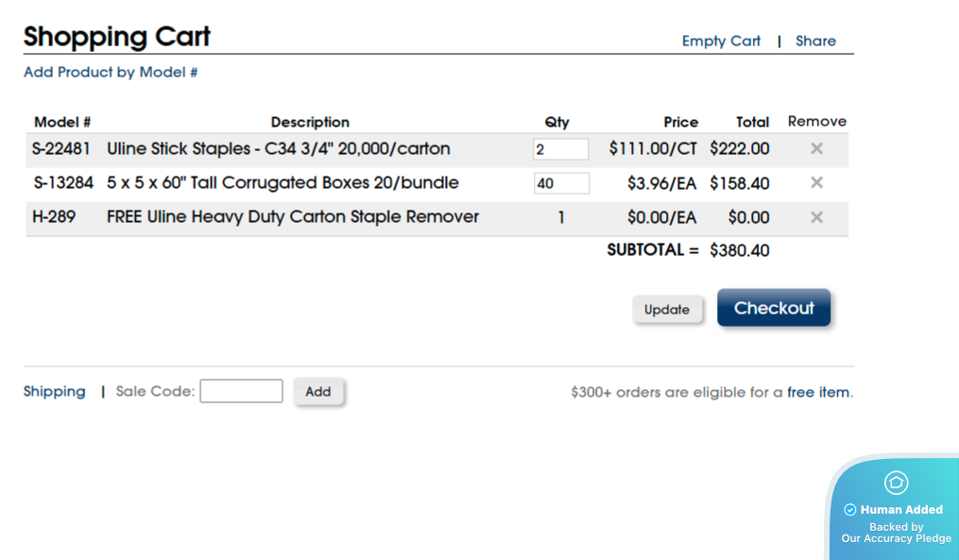Follow the free item link
Viewport: 959px width, 560px height.
point(818,392)
